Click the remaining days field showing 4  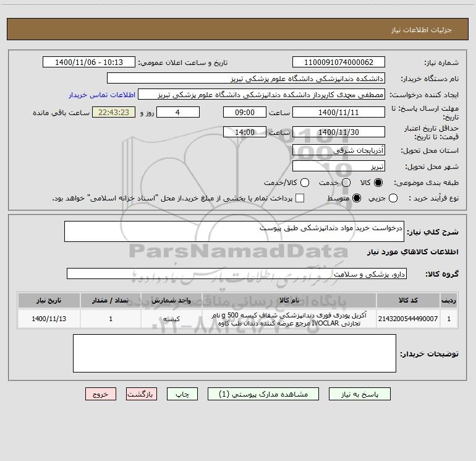[178, 112]
